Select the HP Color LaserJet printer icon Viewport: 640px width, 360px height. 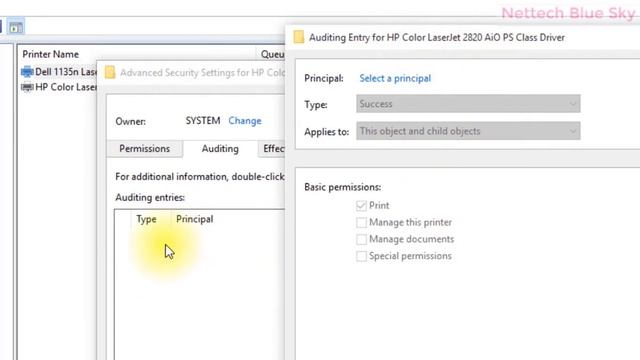point(27,87)
